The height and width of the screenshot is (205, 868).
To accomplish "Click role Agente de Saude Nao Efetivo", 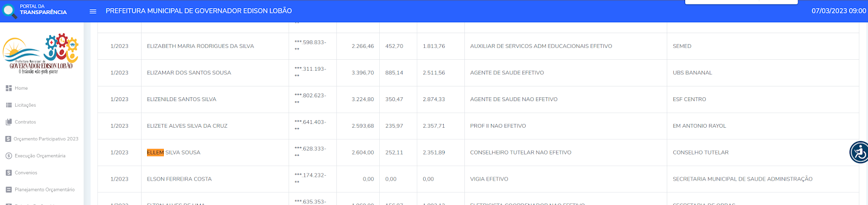I will coord(514,100).
